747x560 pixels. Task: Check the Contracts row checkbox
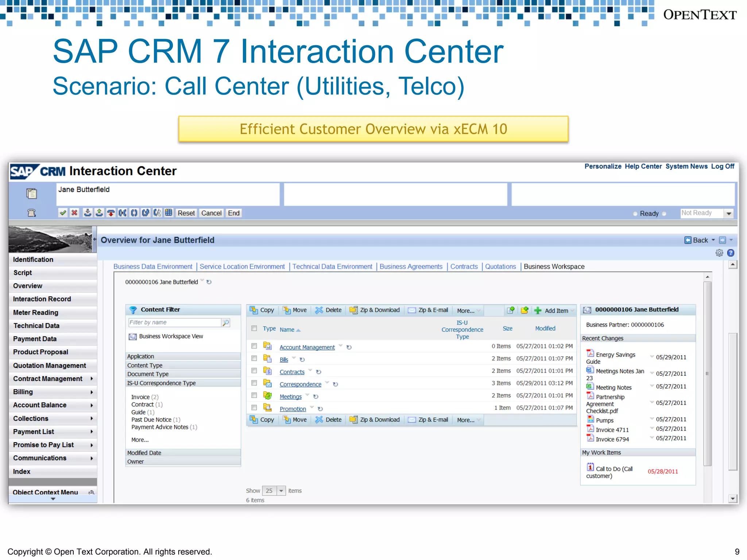pos(254,370)
